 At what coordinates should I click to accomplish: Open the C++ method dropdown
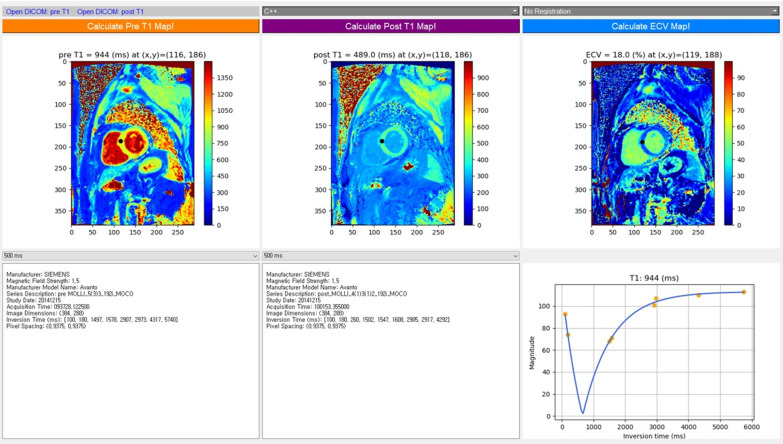(391, 11)
